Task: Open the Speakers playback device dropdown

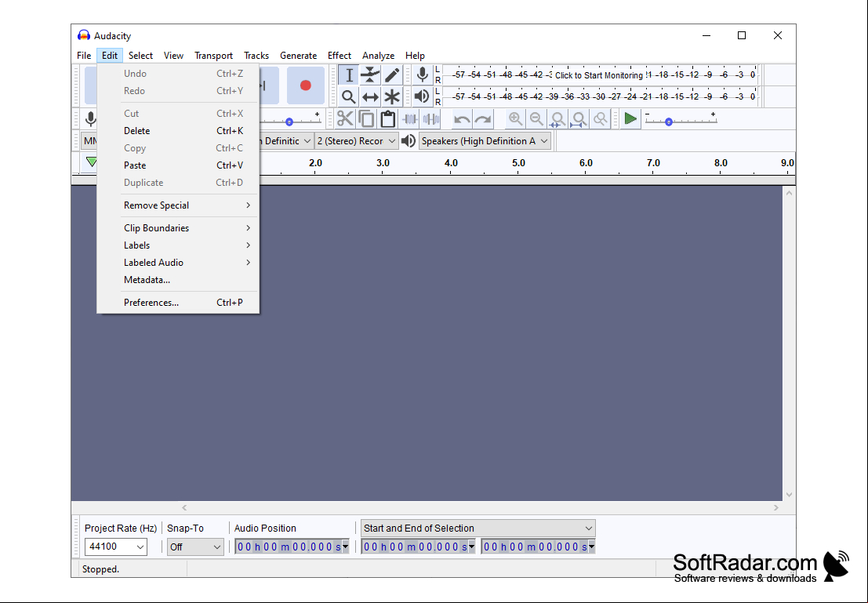Action: 485,141
